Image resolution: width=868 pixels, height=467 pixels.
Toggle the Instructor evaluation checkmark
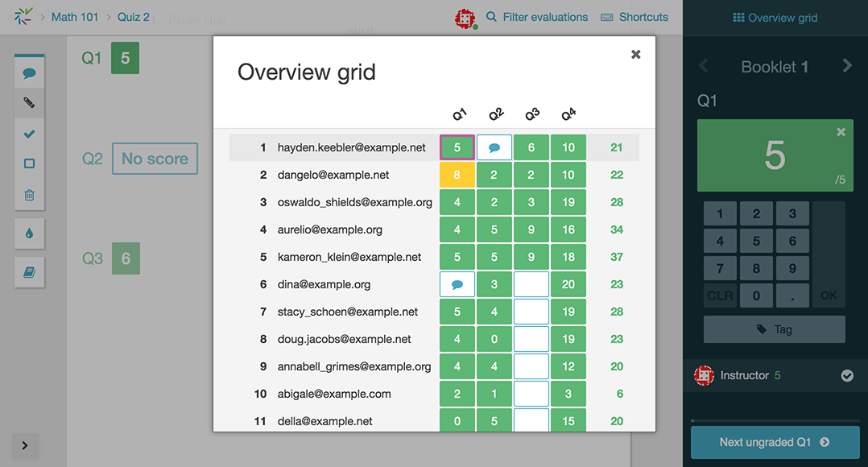847,376
